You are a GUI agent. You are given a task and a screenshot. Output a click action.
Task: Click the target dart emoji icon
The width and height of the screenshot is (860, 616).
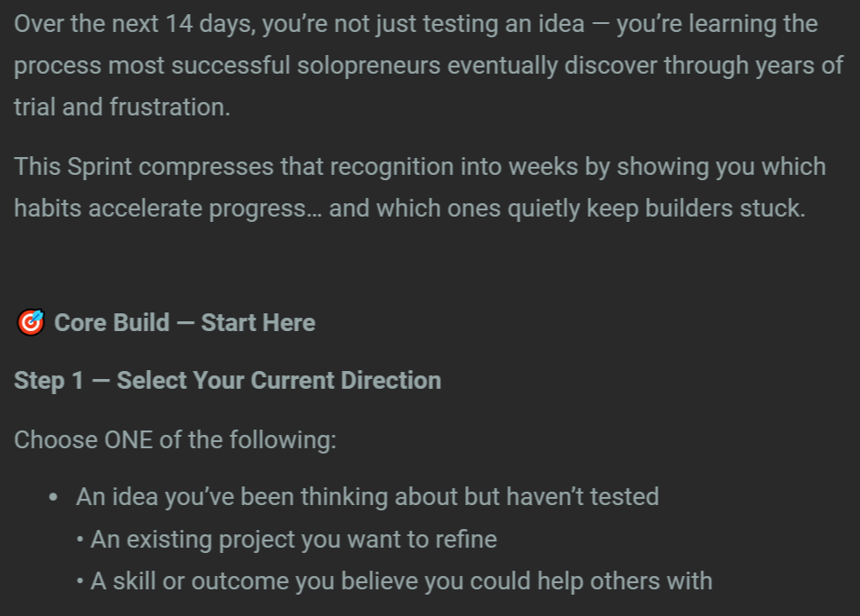31,322
